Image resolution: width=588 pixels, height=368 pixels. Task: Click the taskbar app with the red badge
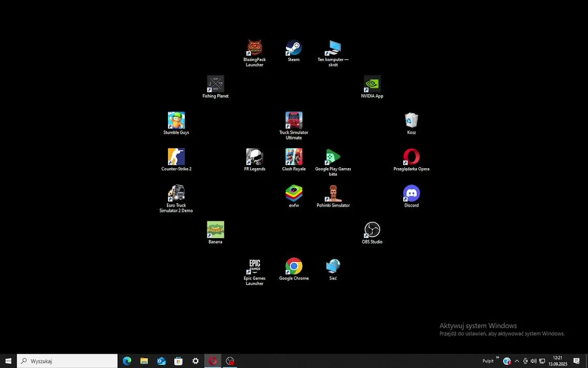click(x=230, y=361)
